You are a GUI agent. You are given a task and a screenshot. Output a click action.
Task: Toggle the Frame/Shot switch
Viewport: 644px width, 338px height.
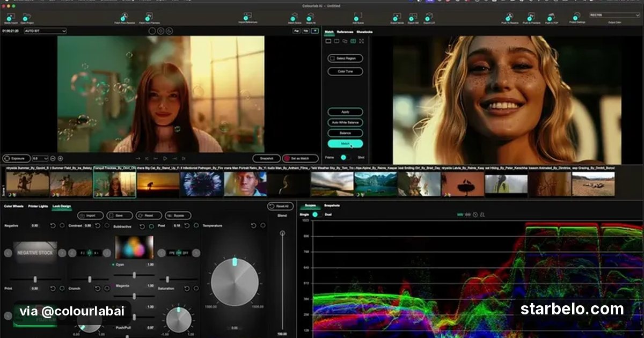[346, 157]
